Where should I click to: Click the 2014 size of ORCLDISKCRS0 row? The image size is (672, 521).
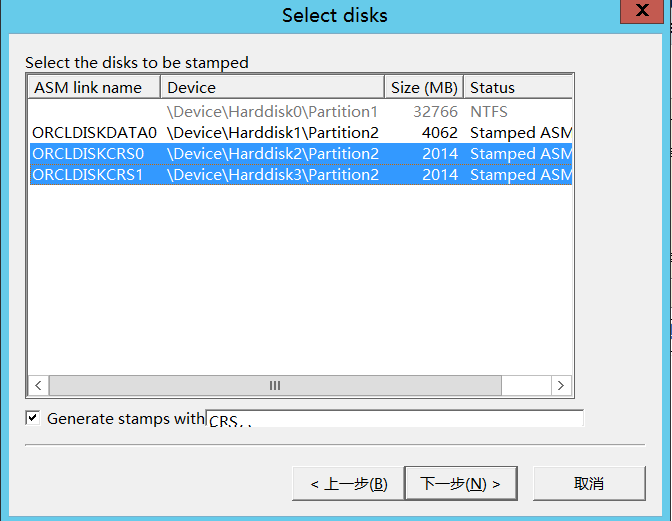[x=440, y=154]
